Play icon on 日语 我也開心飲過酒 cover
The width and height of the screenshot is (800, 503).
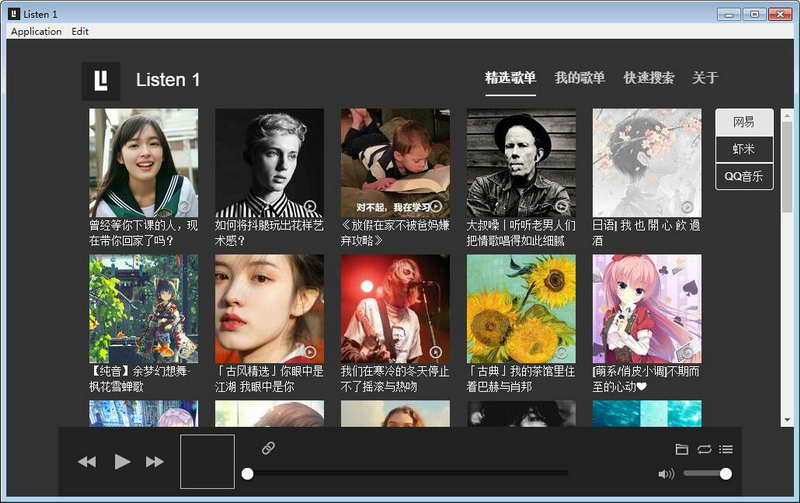(687, 207)
